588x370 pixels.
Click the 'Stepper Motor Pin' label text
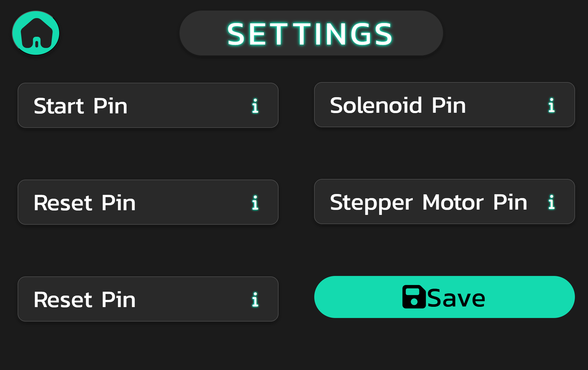[x=428, y=202]
